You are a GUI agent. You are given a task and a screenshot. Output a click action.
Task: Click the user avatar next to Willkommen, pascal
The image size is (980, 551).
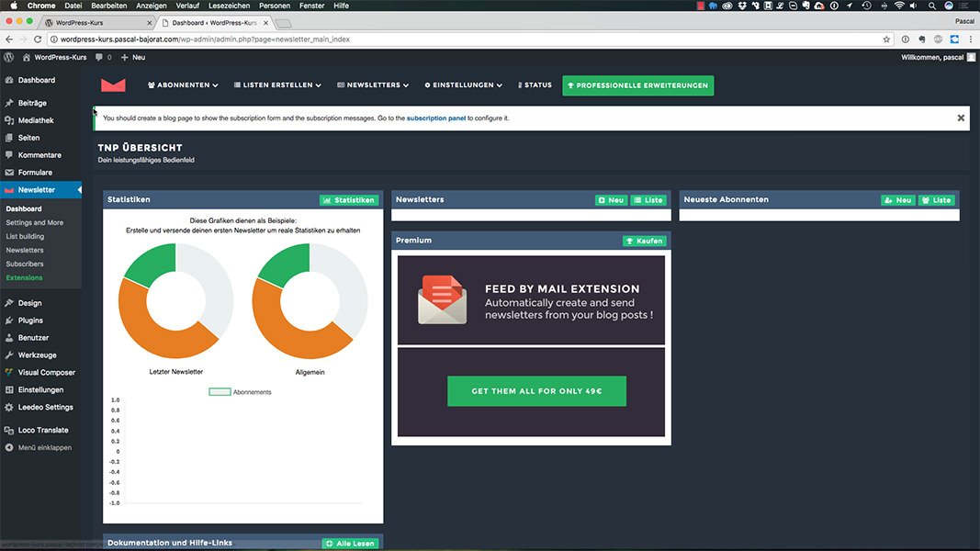(971, 57)
